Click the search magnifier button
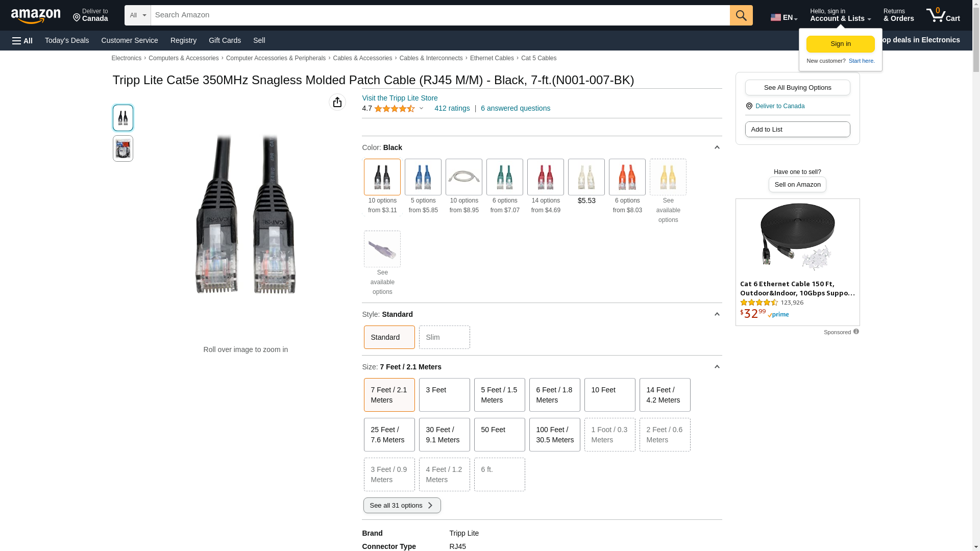The image size is (980, 551). click(x=741, y=15)
